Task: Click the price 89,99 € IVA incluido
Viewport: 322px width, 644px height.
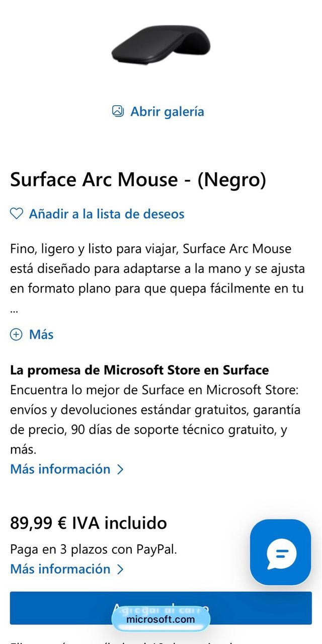Action: pyautogui.click(x=88, y=523)
